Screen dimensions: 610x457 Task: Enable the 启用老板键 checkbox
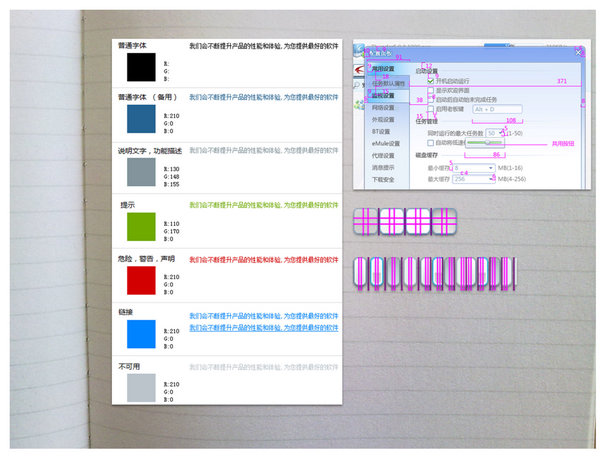(x=431, y=108)
